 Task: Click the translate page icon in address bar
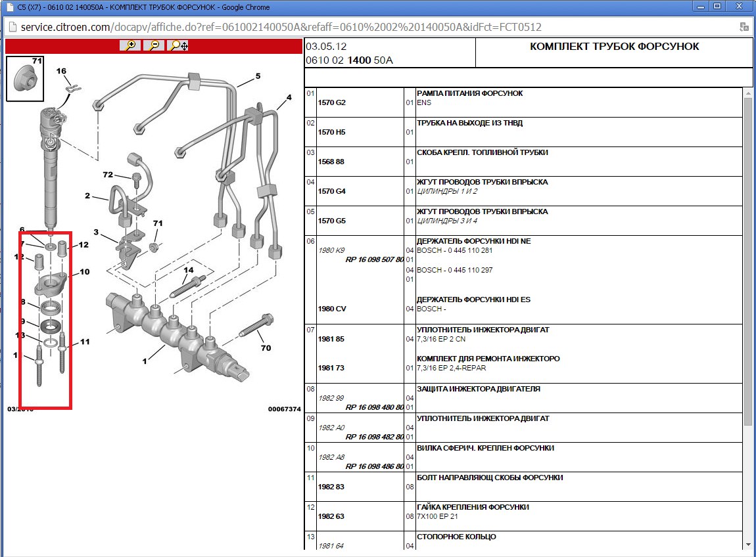(744, 27)
